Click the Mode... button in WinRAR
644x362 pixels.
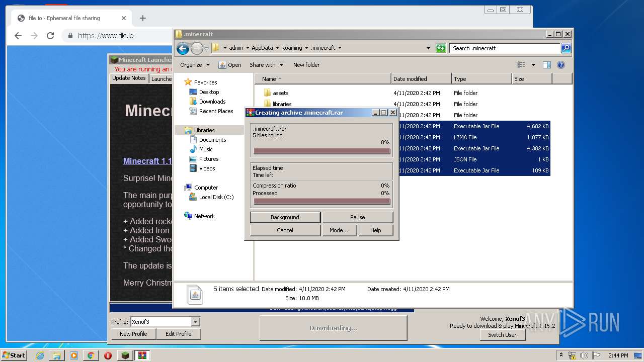[339, 230]
